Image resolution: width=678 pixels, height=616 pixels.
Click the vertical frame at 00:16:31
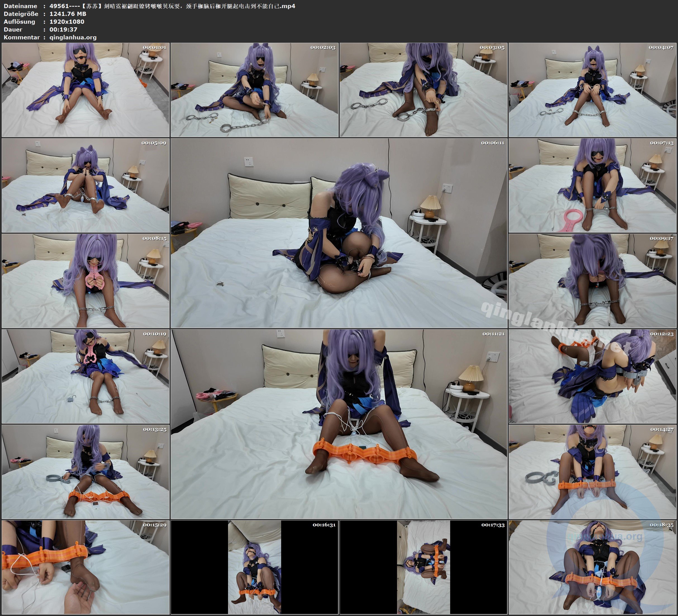coord(254,567)
